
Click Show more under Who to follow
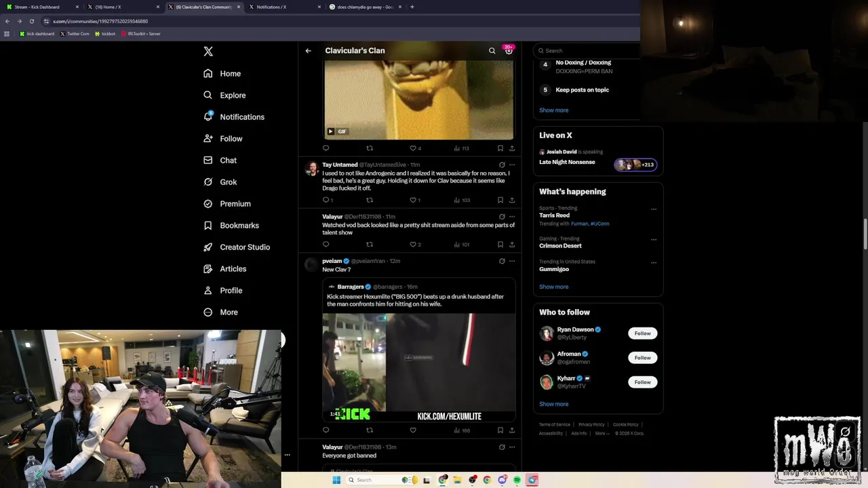click(554, 404)
